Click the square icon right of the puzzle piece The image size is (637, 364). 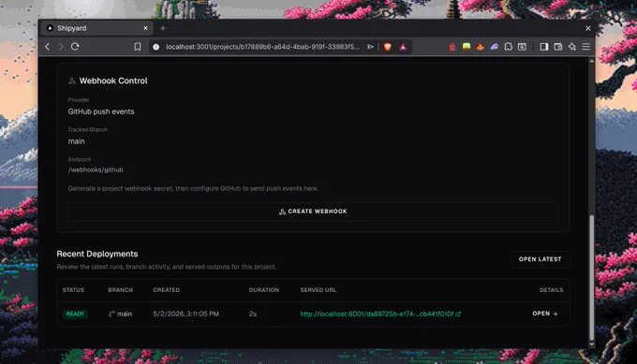[x=523, y=47]
